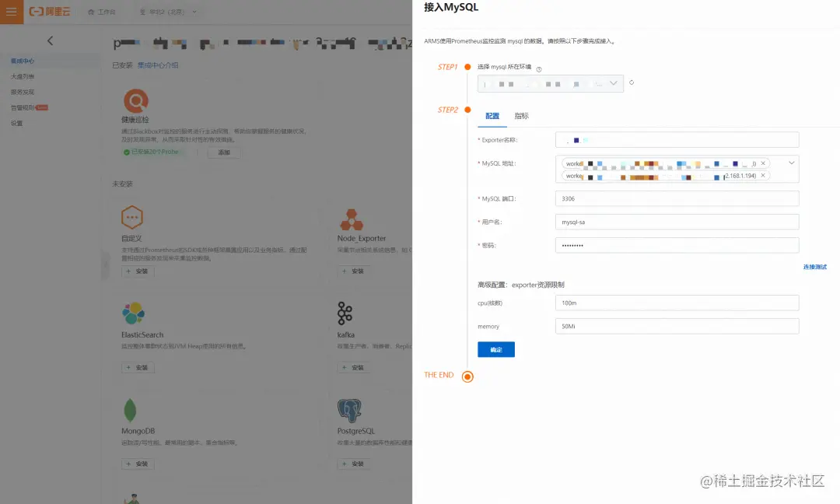840x504 pixels.
Task: Switch to the 配置 tab
Action: coord(492,116)
